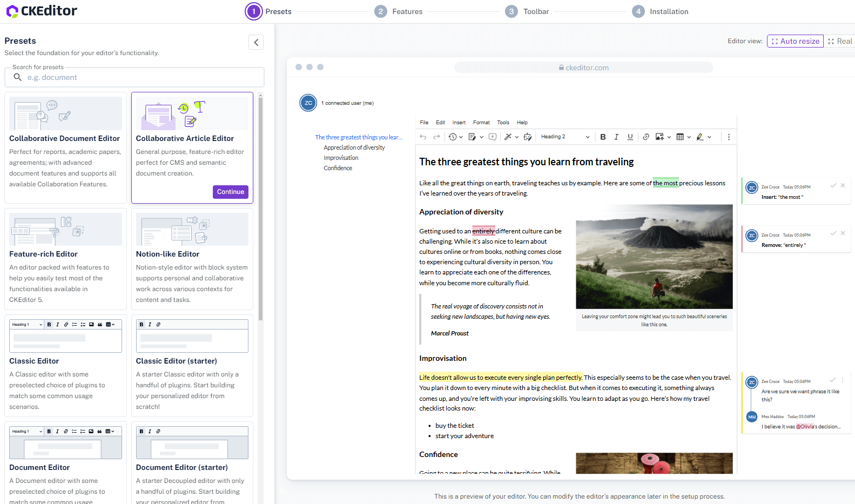Click the insert link icon
Viewport: 855px width, 504px height.
[646, 137]
